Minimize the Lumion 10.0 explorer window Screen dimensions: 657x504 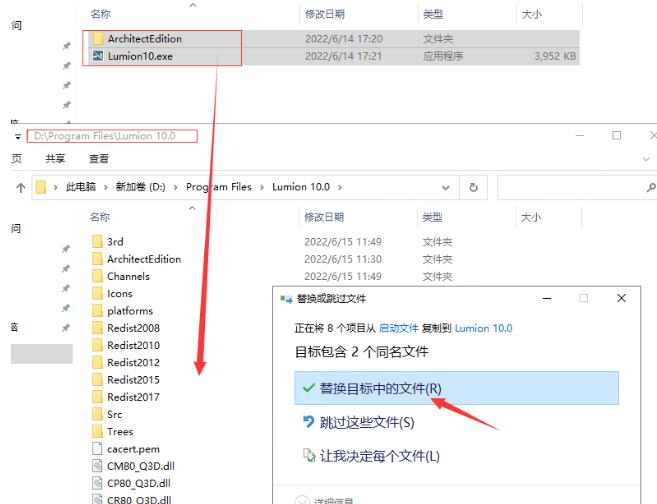[580, 135]
